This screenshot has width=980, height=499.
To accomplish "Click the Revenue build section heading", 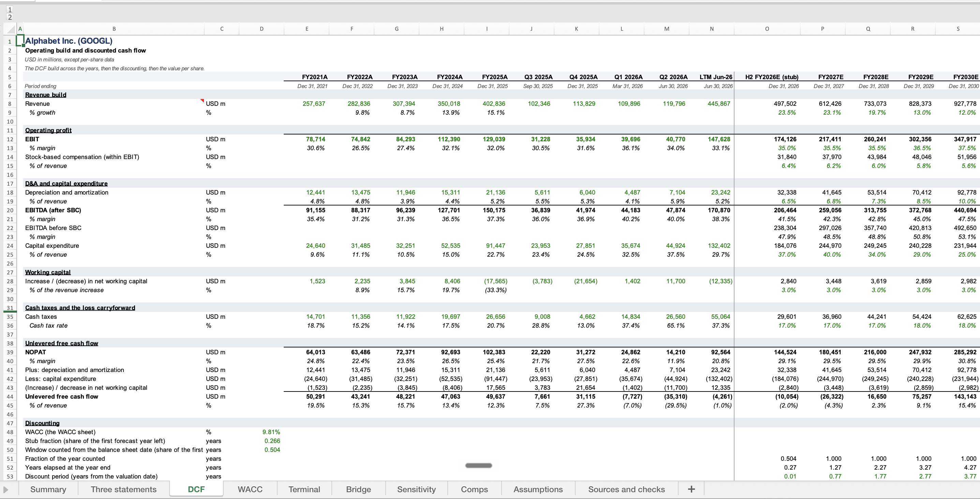I will (46, 95).
